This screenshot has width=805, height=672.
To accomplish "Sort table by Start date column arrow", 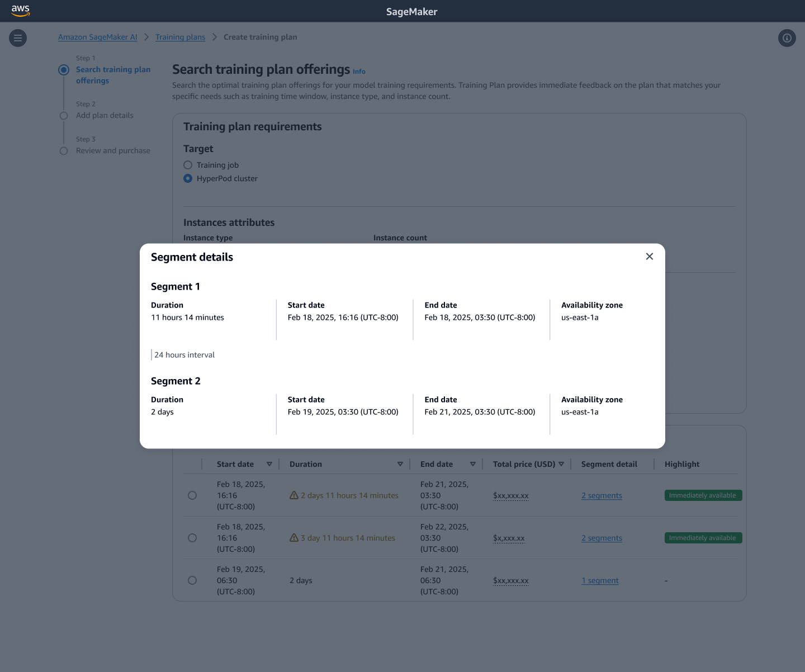I will tap(269, 464).
